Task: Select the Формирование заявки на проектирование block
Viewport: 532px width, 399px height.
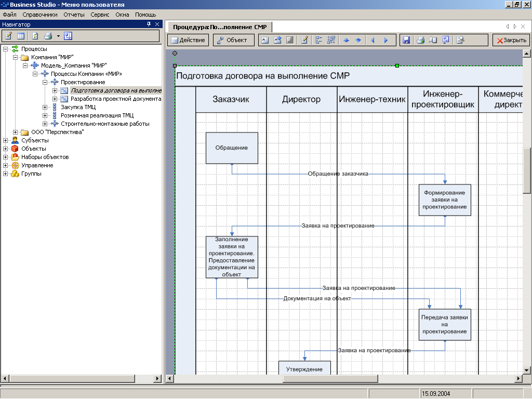Action: [445, 200]
